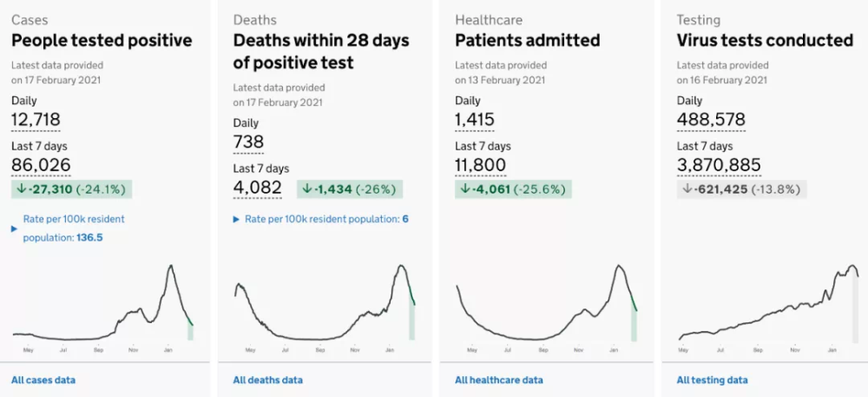Open All testing data link
Viewport: 868px width, 397px height.
tap(712, 380)
